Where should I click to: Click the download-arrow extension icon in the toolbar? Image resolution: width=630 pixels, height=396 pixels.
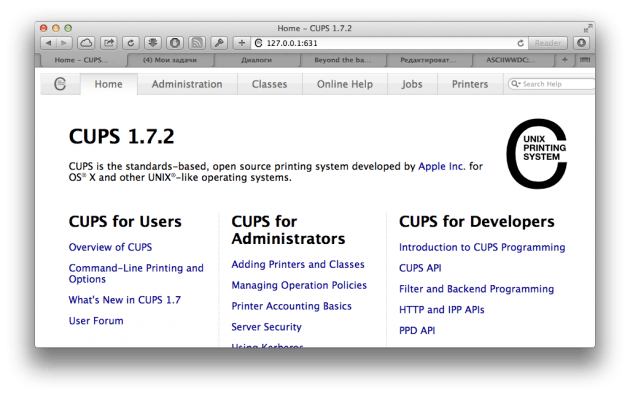pos(153,43)
